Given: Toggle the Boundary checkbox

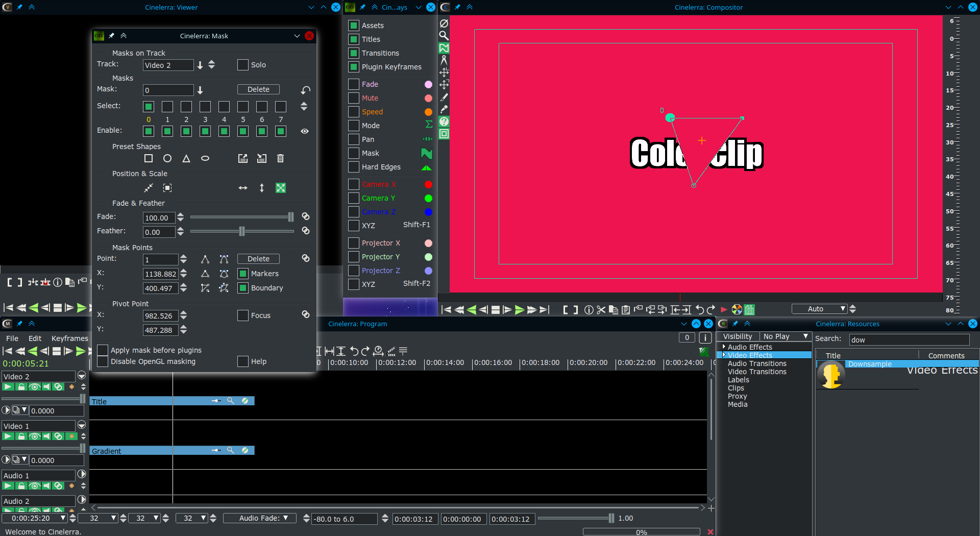Looking at the screenshot, I should pyautogui.click(x=243, y=288).
